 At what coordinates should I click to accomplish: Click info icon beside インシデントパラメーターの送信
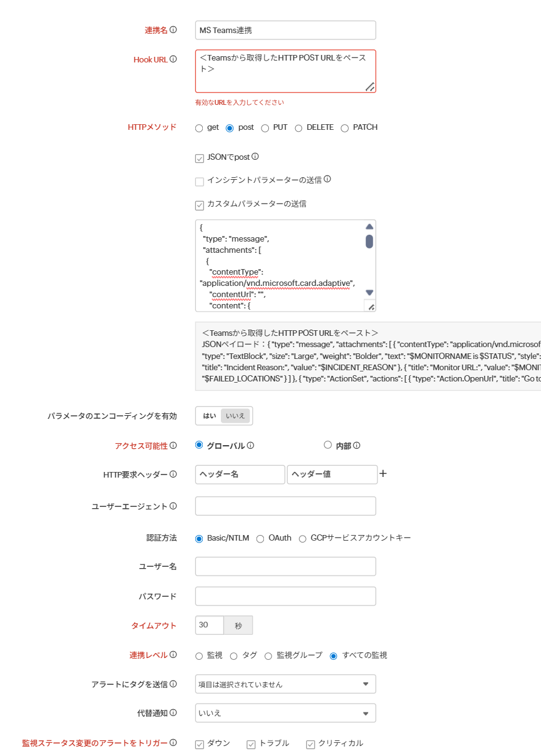tap(327, 180)
